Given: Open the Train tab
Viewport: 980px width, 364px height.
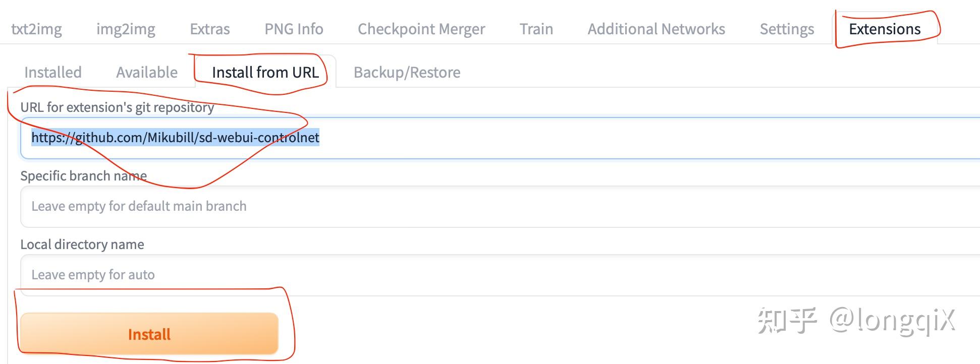Looking at the screenshot, I should pyautogui.click(x=536, y=29).
